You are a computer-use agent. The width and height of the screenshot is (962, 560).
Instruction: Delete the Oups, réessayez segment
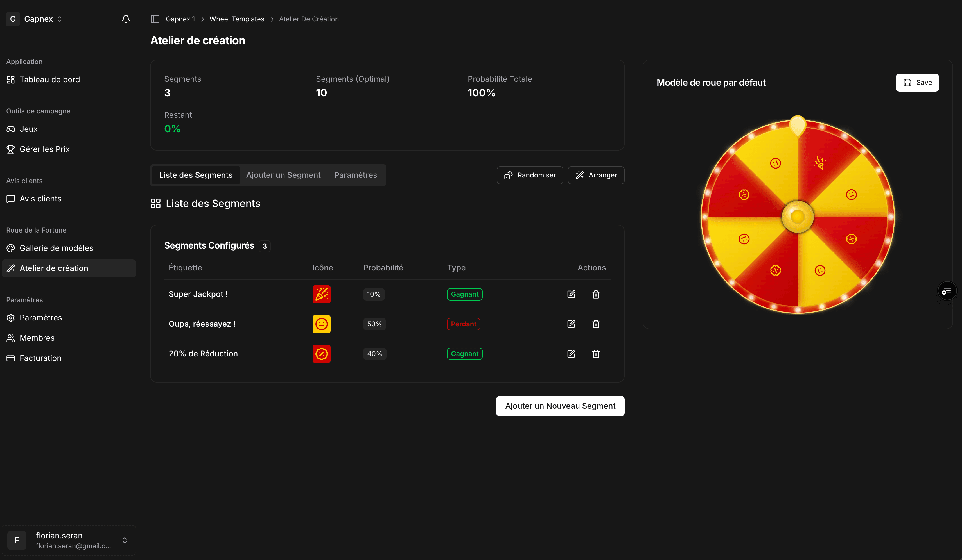(x=595, y=324)
